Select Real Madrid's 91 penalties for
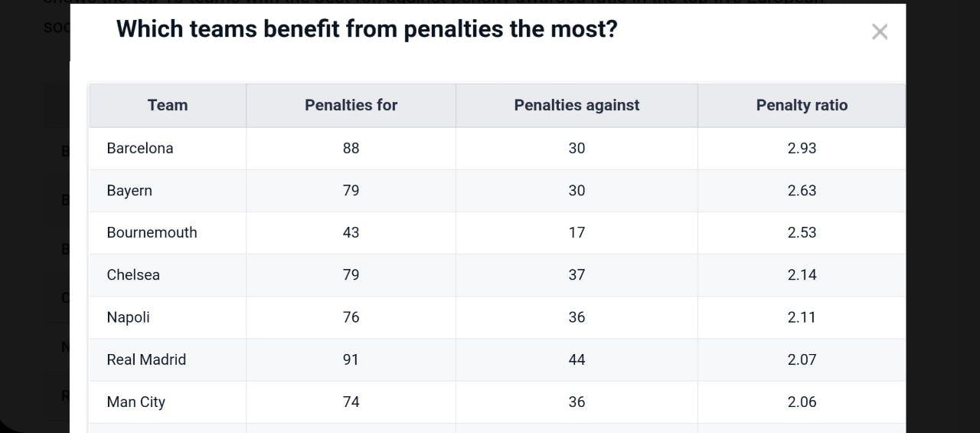This screenshot has width=980, height=433. point(351,359)
